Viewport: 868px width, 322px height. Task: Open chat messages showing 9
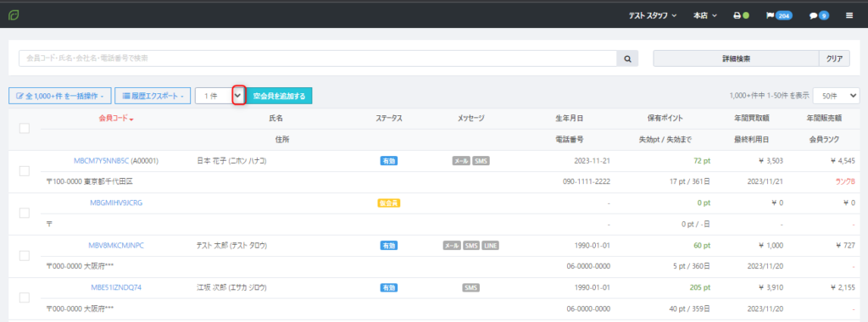pyautogui.click(x=820, y=15)
